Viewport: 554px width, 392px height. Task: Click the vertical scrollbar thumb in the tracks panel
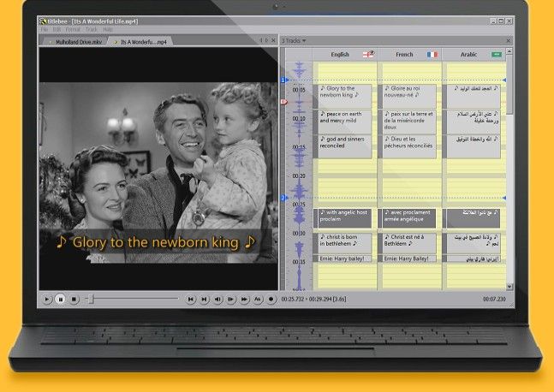point(509,85)
